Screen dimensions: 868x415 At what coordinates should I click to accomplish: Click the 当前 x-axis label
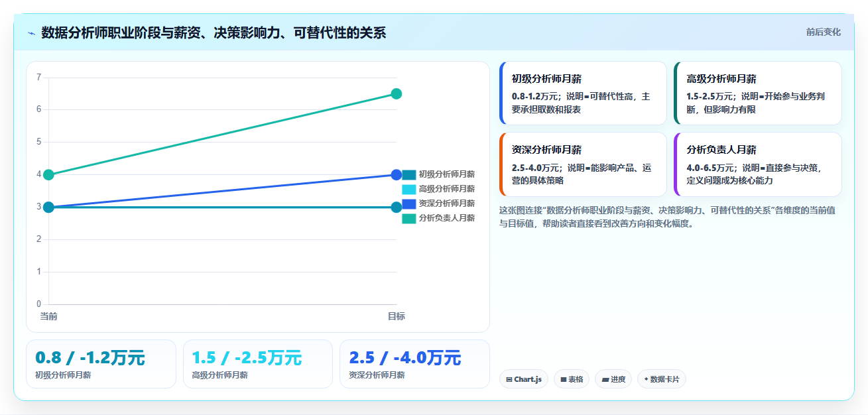pos(48,316)
